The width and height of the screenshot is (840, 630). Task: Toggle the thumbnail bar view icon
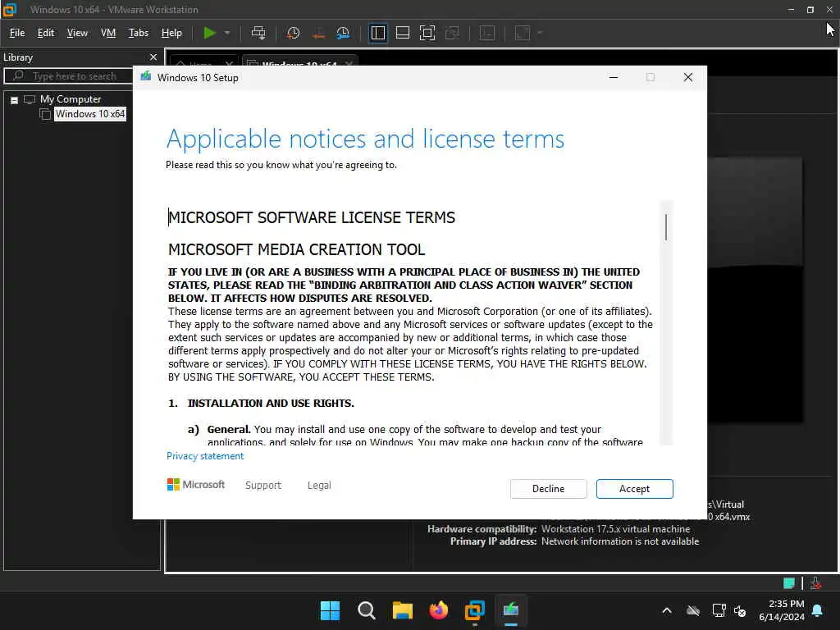click(402, 33)
